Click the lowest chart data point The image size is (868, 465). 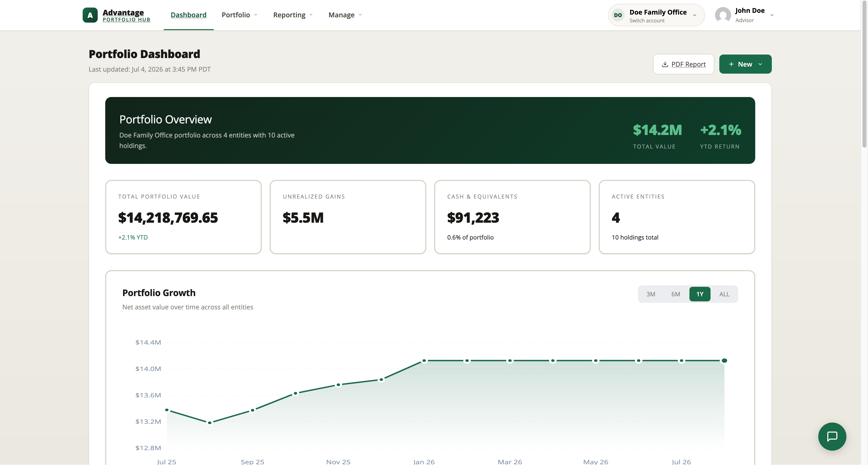[x=209, y=423]
